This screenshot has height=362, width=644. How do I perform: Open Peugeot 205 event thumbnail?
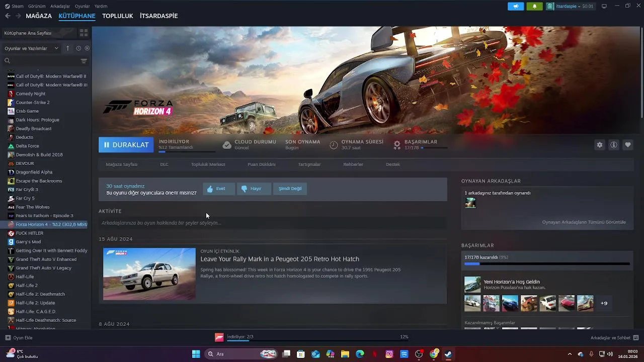tap(149, 274)
